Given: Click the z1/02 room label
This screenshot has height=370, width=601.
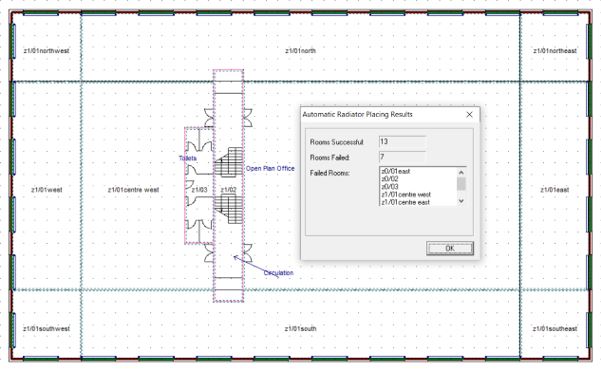Looking at the screenshot, I should coord(228,190).
